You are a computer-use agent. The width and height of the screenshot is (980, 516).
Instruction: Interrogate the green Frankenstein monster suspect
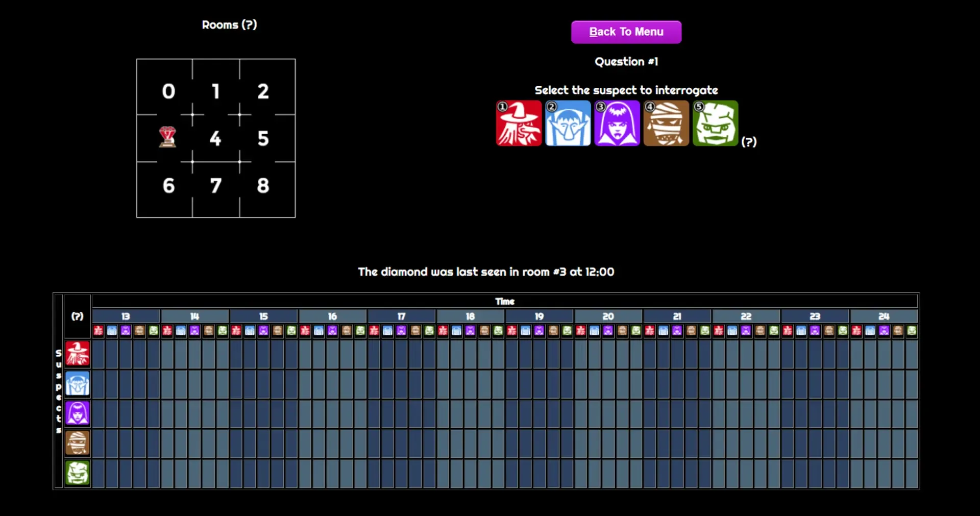tap(715, 123)
